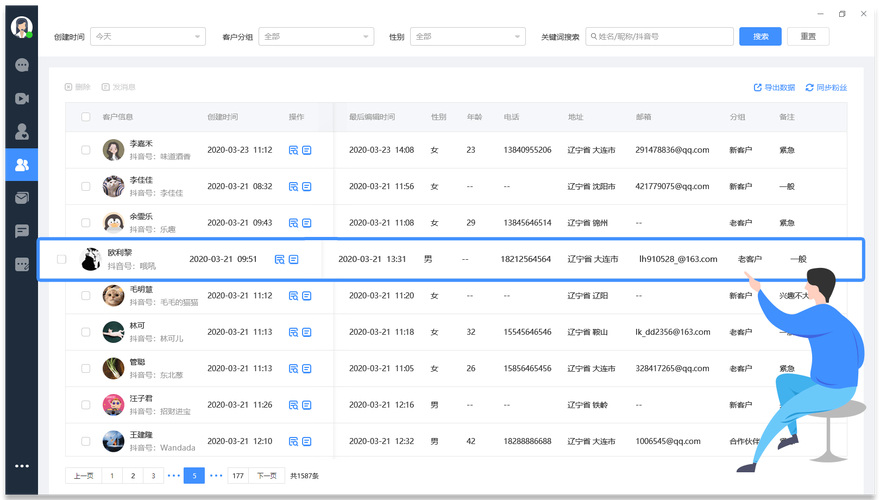The image size is (880, 500).
Task: Open the highlighted customers (two-people) sidebar section
Action: [x=22, y=165]
